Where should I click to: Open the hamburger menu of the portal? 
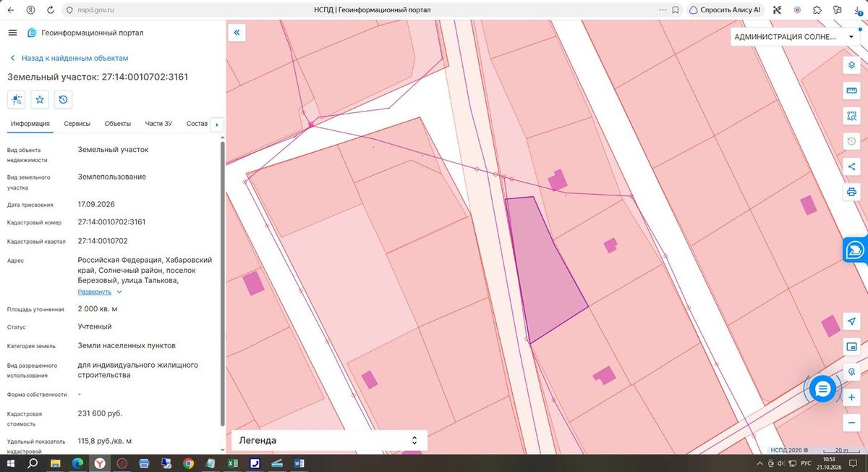coord(12,33)
